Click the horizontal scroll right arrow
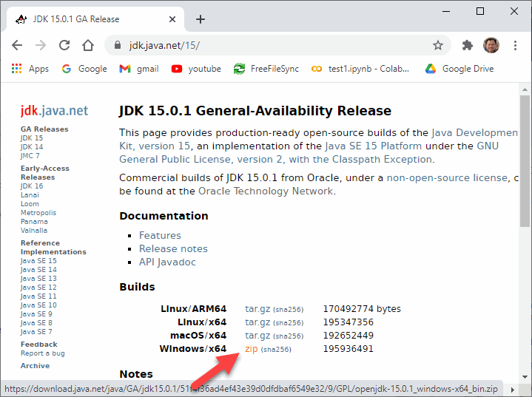 (512, 390)
